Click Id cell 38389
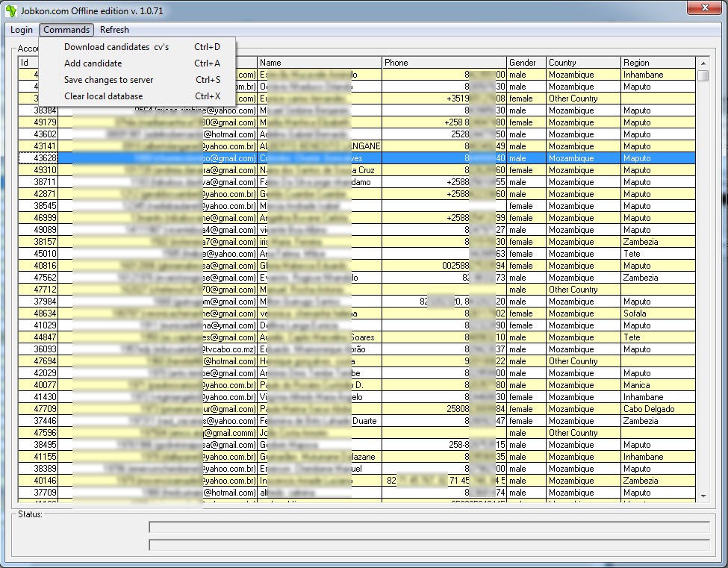This screenshot has height=568, width=728. point(38,469)
